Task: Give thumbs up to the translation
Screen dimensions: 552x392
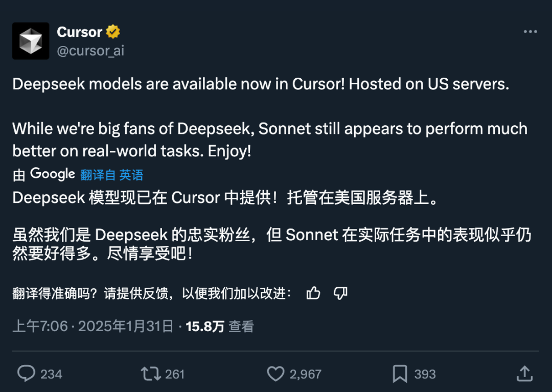Action: tap(313, 293)
